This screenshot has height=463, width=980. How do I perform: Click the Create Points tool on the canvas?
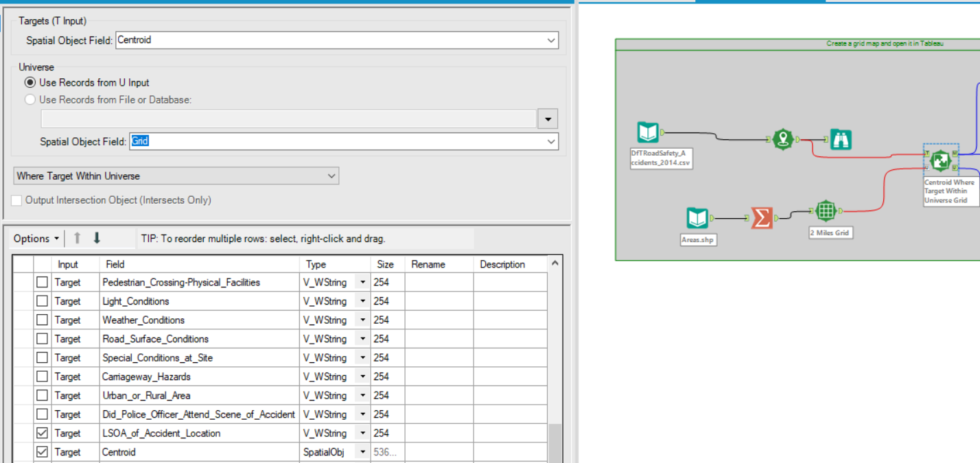click(784, 139)
